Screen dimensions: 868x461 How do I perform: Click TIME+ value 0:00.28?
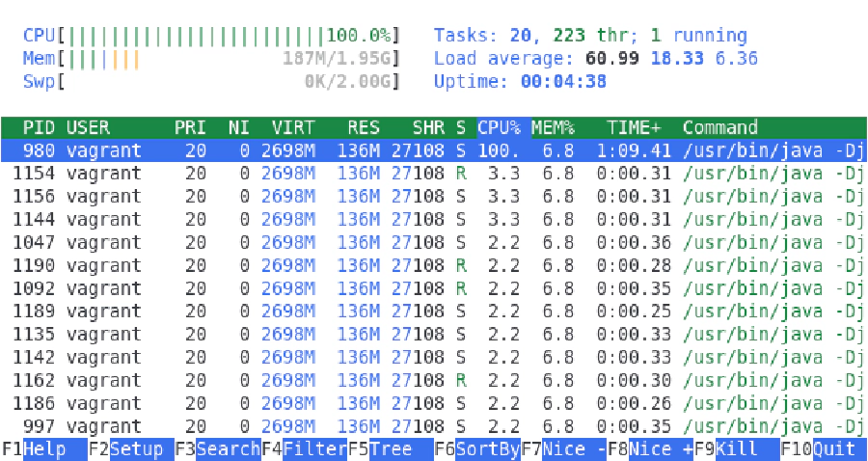634,265
